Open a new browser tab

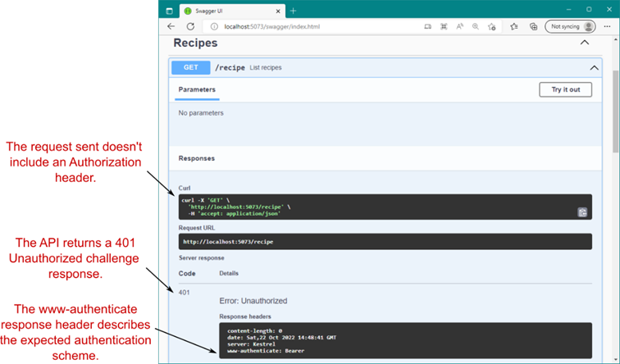point(293,11)
